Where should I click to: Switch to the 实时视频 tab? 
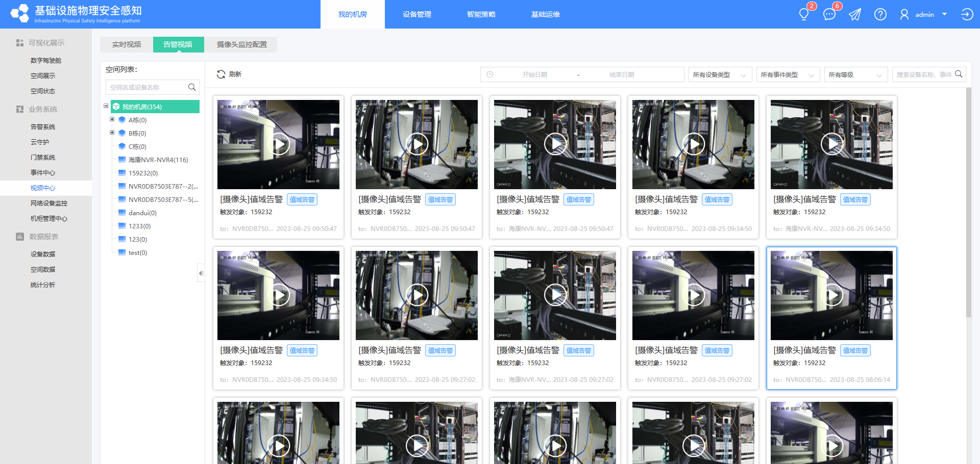[x=127, y=44]
